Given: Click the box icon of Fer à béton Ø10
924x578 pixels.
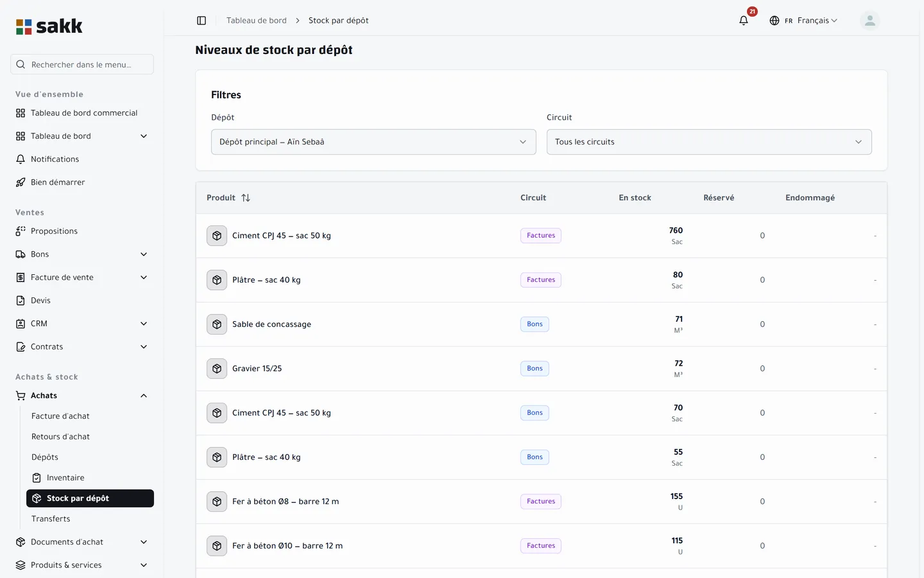Looking at the screenshot, I should tap(217, 546).
